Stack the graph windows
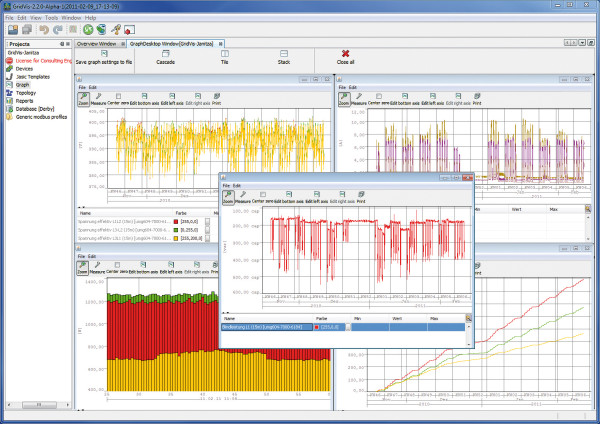 pos(284,56)
